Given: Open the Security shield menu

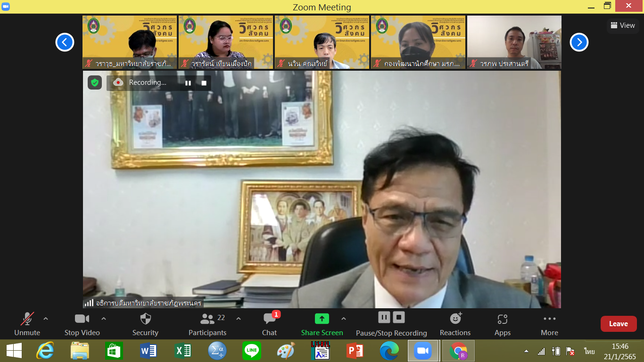Looking at the screenshot, I should 145,324.
